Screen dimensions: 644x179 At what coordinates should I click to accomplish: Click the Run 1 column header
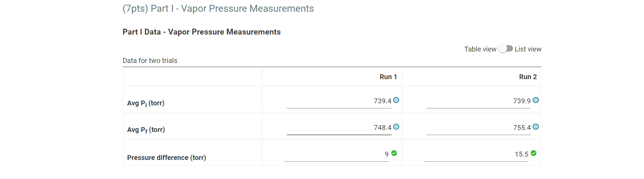(388, 77)
